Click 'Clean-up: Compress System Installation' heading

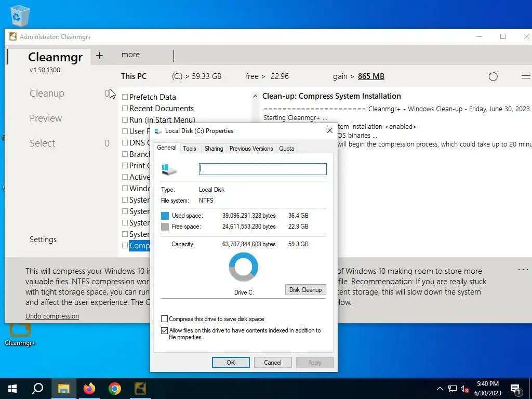pyautogui.click(x=331, y=96)
